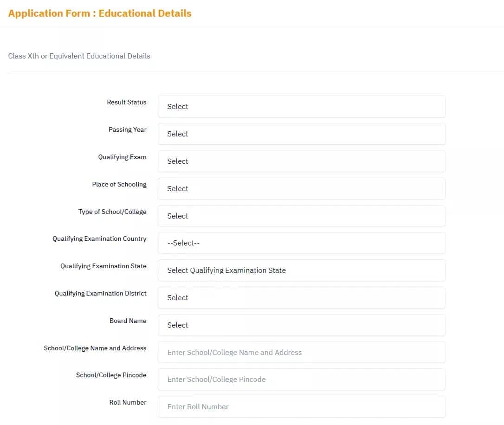The image size is (504, 425).
Task: Expand the Qualifying Examination District dropdown
Action: [301, 298]
